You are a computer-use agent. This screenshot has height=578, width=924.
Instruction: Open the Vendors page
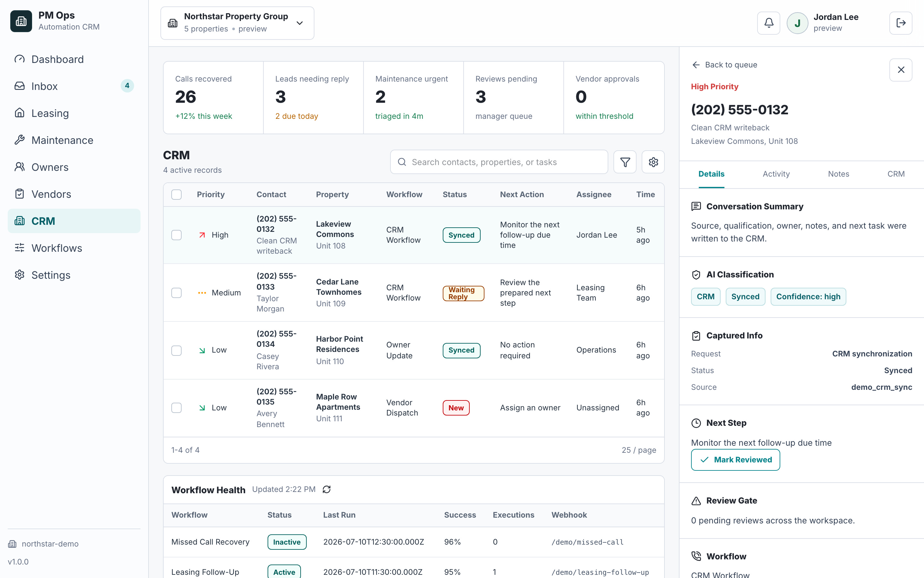coord(74,194)
